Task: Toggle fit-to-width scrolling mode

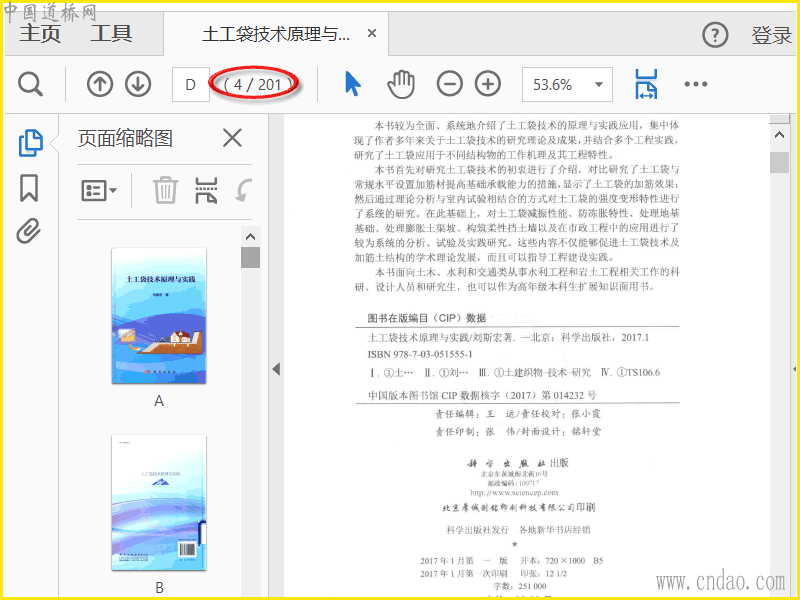Action: tap(646, 84)
